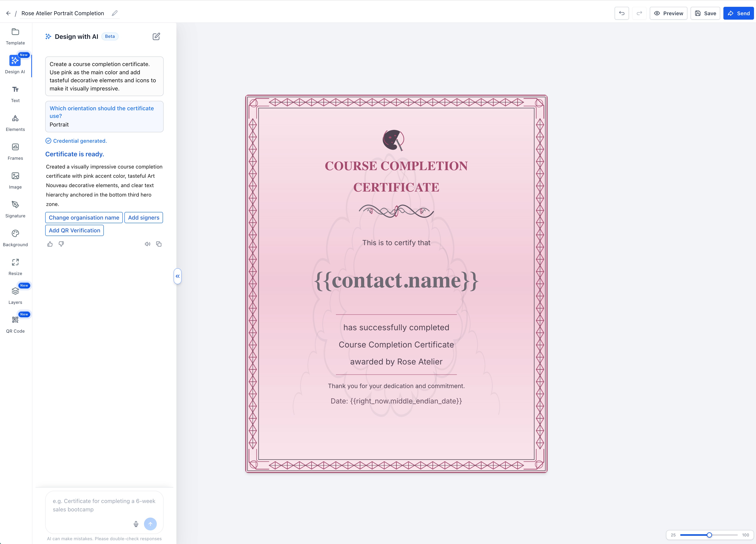Screen dimensions: 756x544
Task: Edit the design title with pencil icon
Action: point(115,13)
